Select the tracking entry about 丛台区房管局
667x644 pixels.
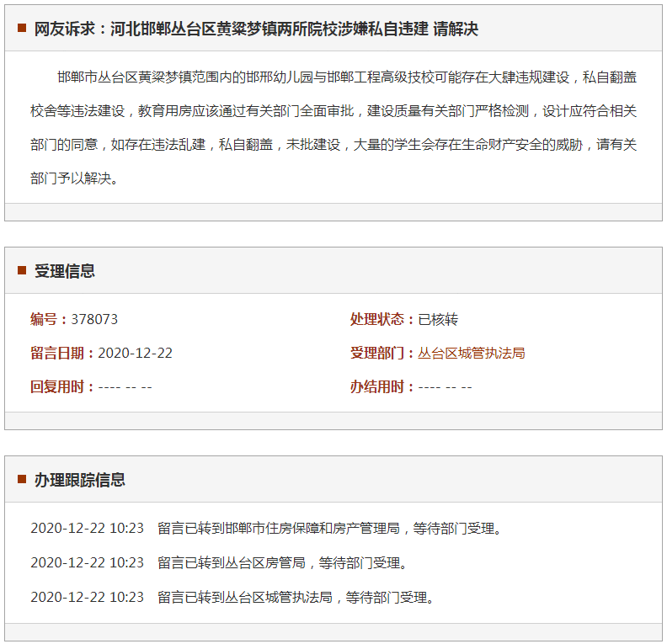click(219, 563)
